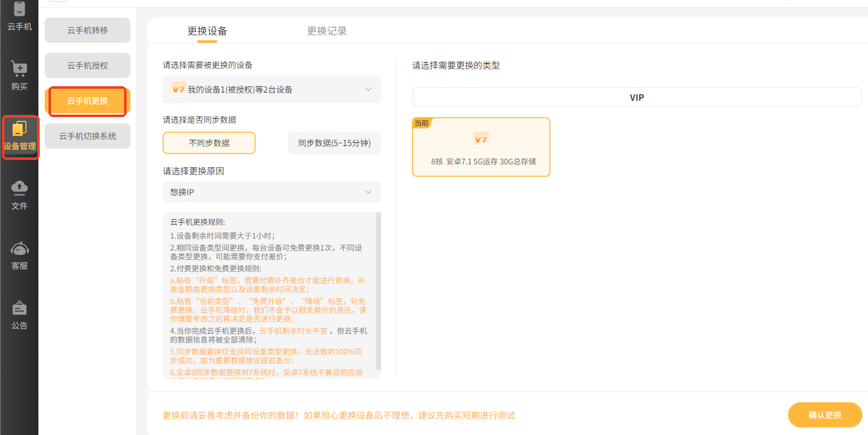The width and height of the screenshot is (868, 435).
Task: Click the rules panel scrollbar
Action: coord(378,290)
